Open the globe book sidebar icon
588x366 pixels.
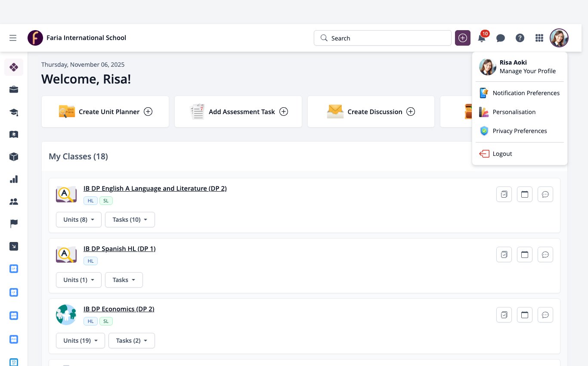(x=14, y=134)
